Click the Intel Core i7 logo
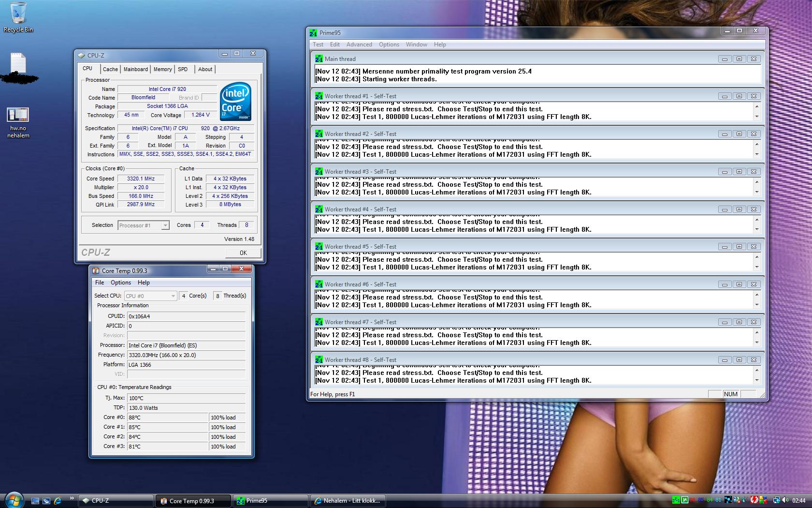 [235, 101]
